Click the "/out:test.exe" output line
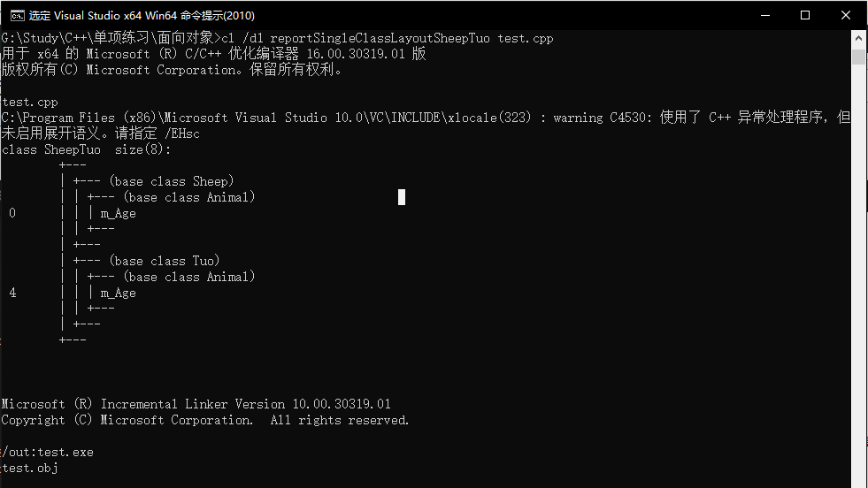 pyautogui.click(x=48, y=452)
